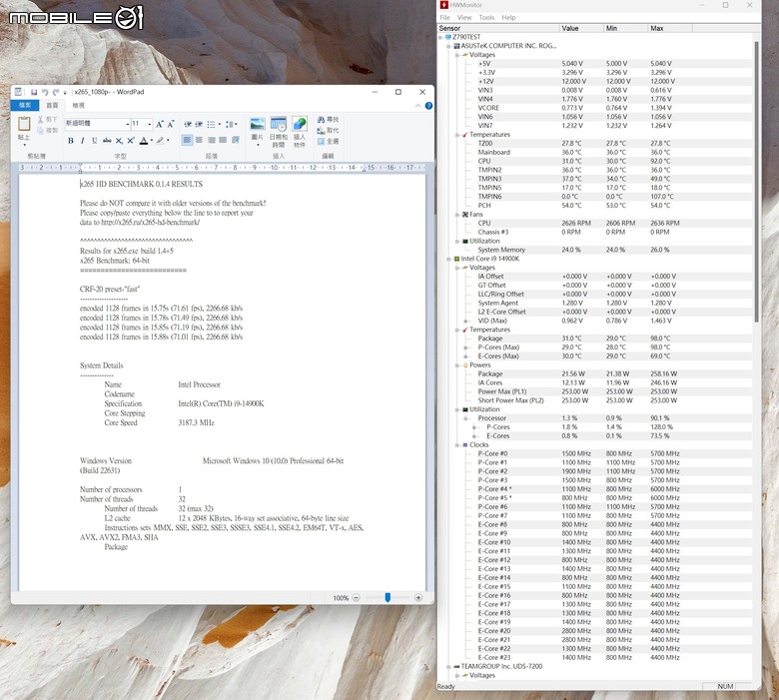Click the Undo arrow in WordPad quick access
Viewport: 779px width, 700px height.
tap(45, 92)
